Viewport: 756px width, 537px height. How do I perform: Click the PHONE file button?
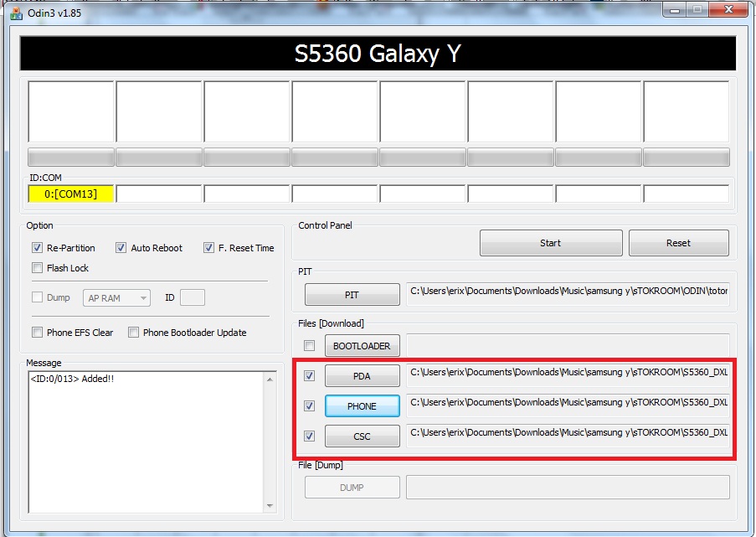click(x=362, y=405)
